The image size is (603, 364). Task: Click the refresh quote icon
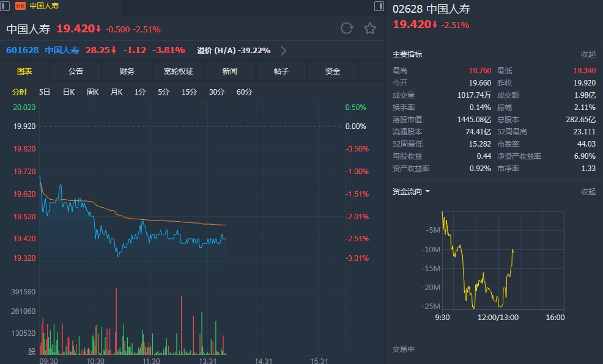pos(347,28)
